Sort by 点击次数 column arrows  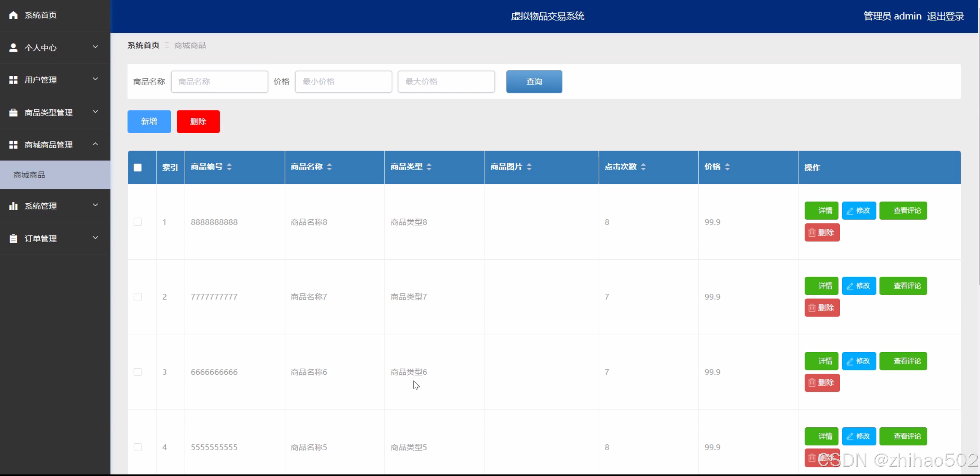pos(643,167)
